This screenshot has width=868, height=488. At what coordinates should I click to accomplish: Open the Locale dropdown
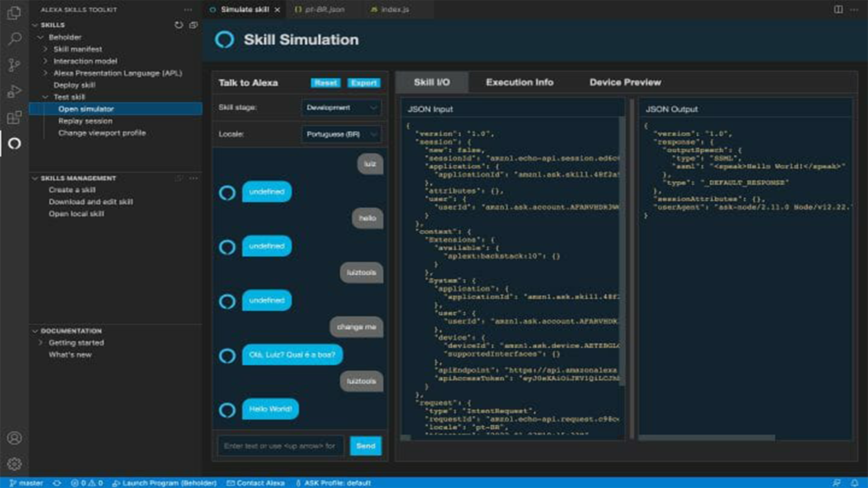pos(341,134)
